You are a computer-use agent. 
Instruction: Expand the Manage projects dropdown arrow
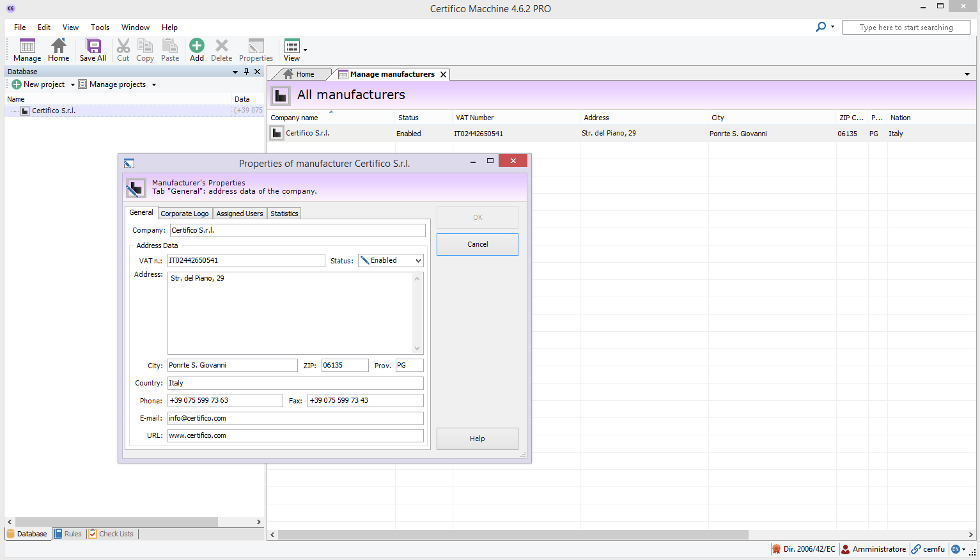154,84
